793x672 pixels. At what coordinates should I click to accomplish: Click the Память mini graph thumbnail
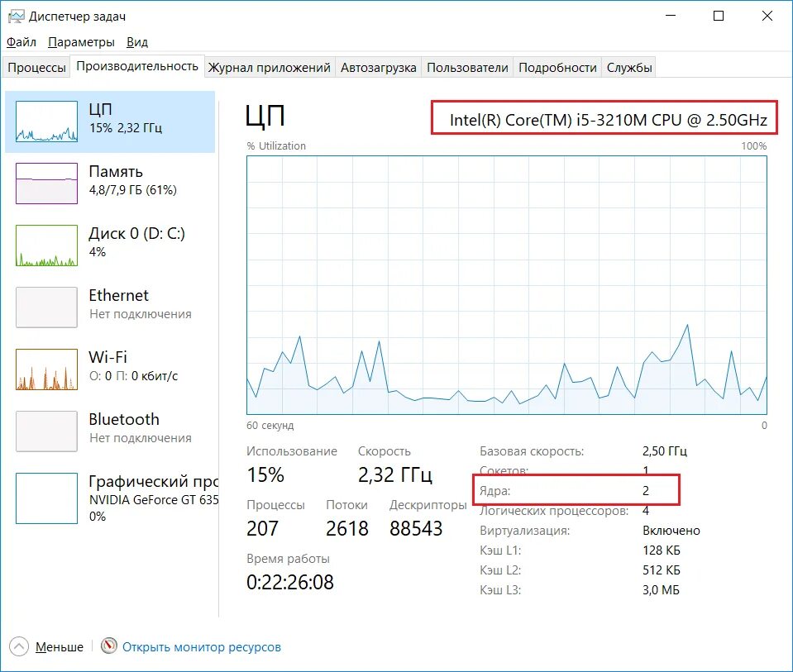[x=46, y=183]
